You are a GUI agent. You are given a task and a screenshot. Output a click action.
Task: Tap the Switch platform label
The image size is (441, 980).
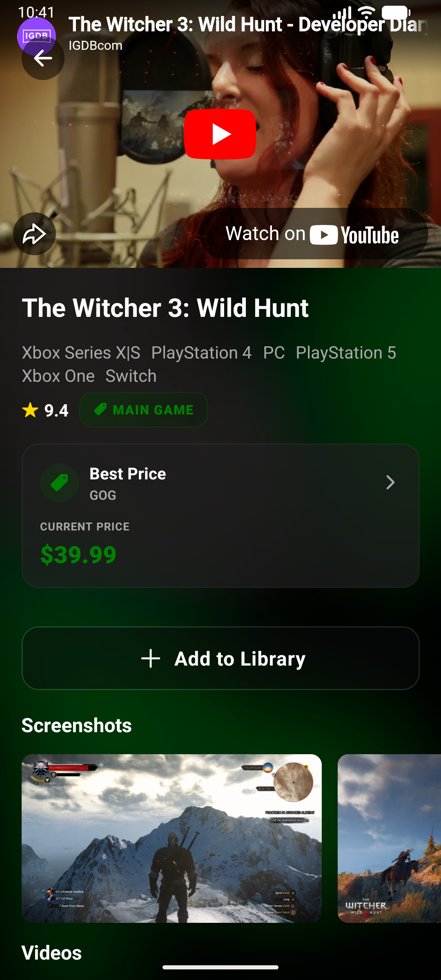pyautogui.click(x=131, y=376)
